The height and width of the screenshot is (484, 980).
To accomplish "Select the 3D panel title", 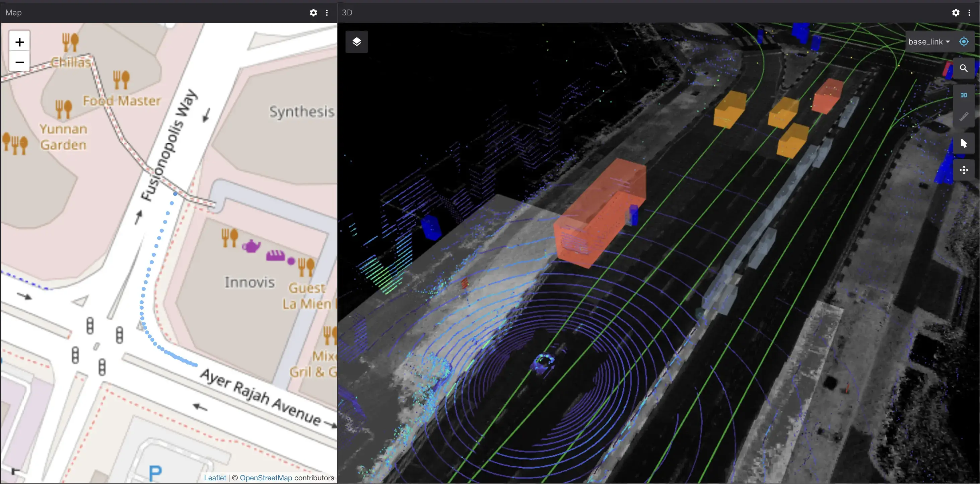I will click(347, 12).
